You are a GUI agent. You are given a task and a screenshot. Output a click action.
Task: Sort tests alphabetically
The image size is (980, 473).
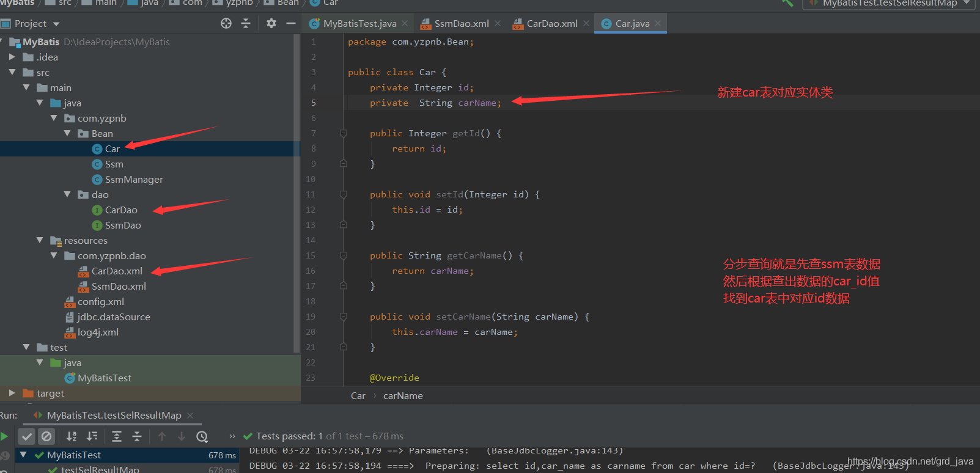(x=72, y=436)
